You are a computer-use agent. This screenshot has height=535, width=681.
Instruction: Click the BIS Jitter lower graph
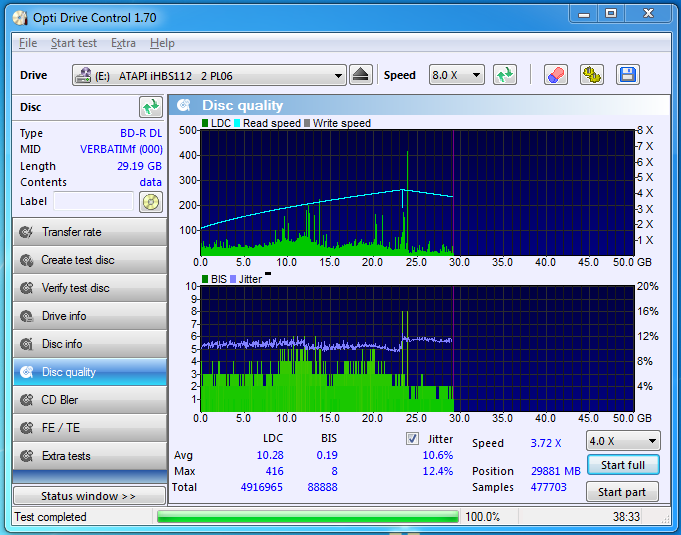pyautogui.click(x=417, y=349)
